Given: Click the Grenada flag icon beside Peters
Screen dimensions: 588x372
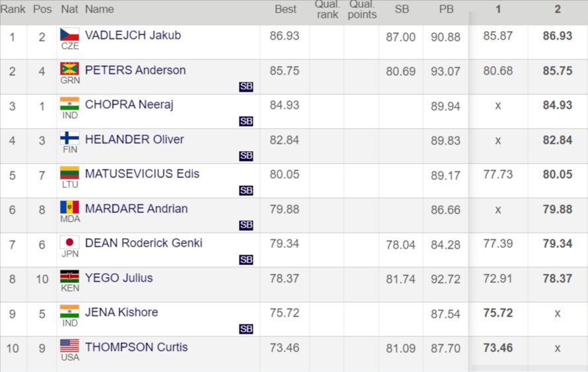Looking at the screenshot, I should (69, 69).
